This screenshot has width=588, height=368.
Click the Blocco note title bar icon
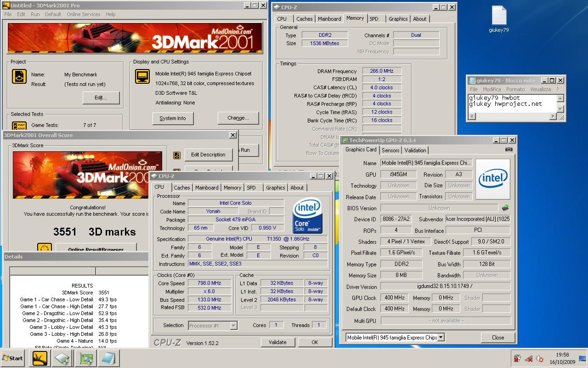pos(472,80)
